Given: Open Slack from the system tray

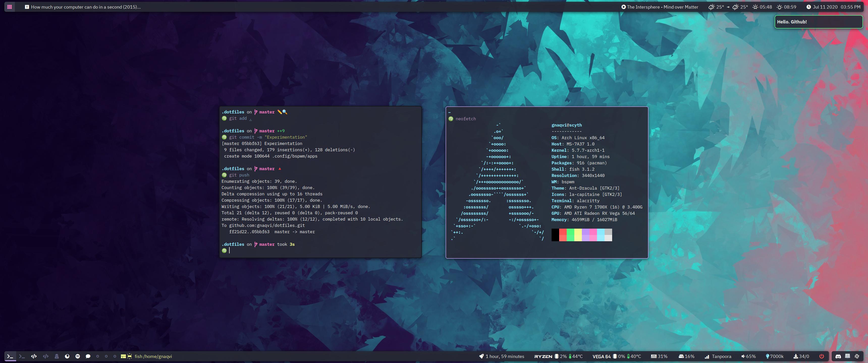Looking at the screenshot, I should pyautogui.click(x=857, y=356).
